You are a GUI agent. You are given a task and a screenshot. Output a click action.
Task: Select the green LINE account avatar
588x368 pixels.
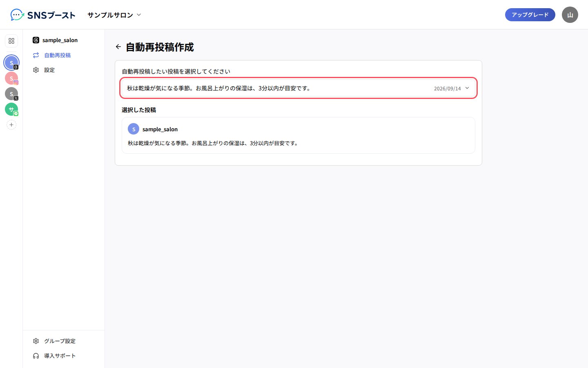coord(11,109)
